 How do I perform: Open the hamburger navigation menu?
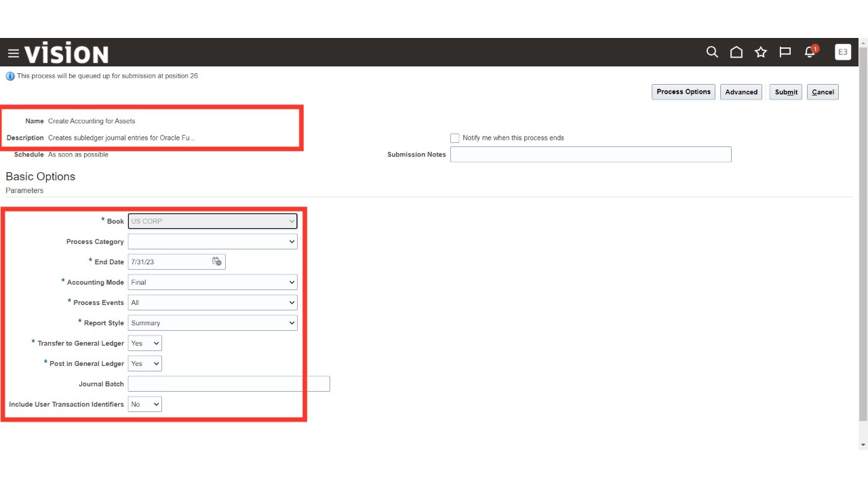14,54
